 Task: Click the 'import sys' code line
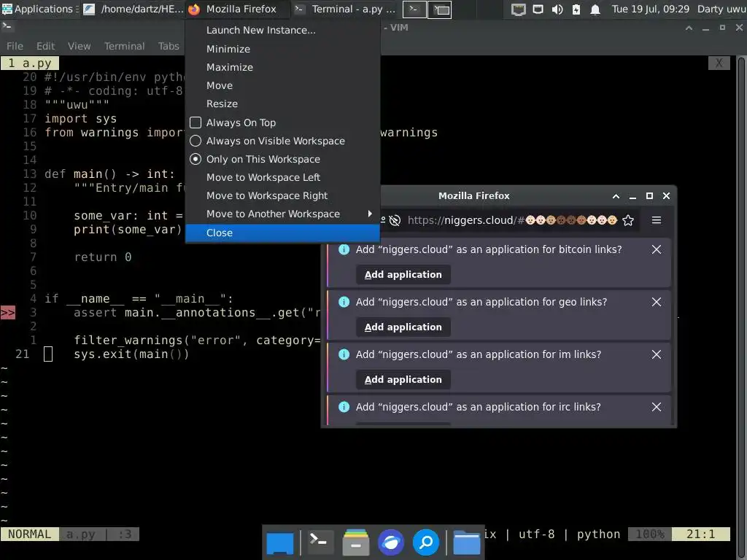(x=80, y=119)
